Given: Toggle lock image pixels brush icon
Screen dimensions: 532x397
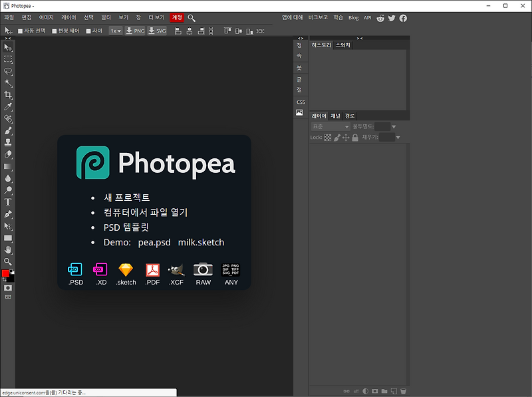Looking at the screenshot, I should [x=337, y=138].
